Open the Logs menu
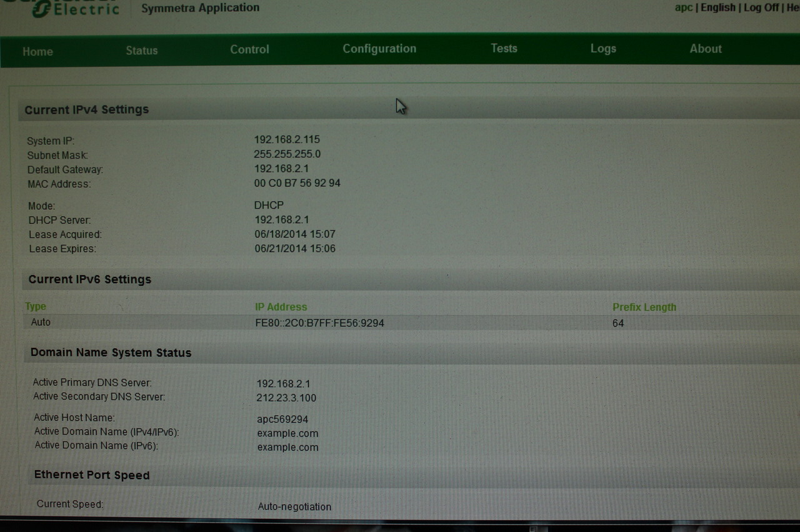This screenshot has height=532, width=800. coord(603,49)
